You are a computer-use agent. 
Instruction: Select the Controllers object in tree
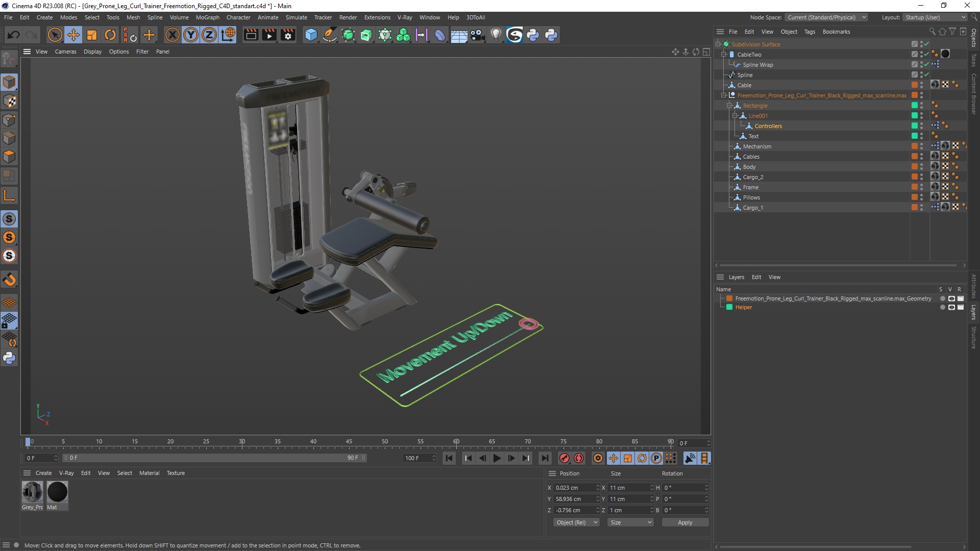click(x=768, y=126)
